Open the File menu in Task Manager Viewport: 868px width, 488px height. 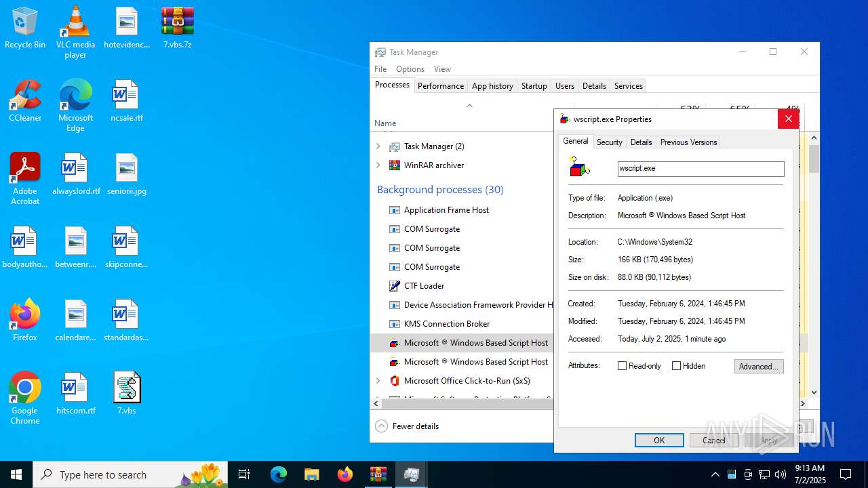click(x=380, y=69)
